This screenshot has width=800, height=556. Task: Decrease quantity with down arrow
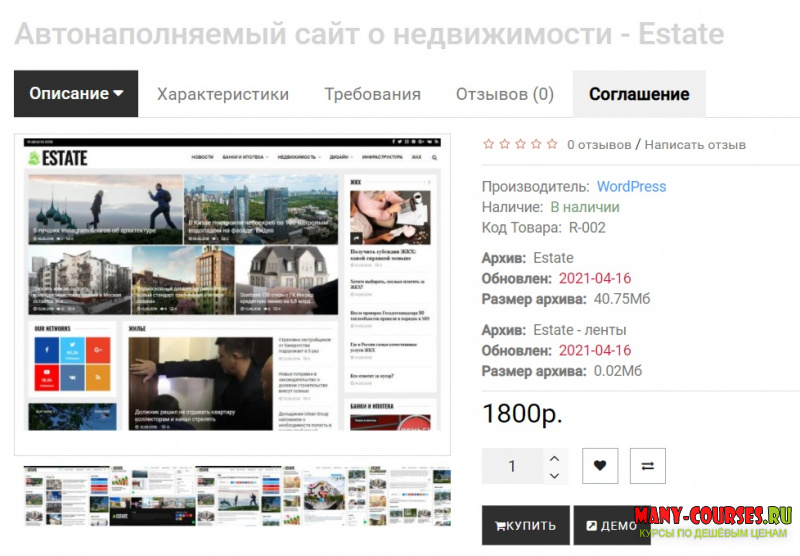(555, 476)
